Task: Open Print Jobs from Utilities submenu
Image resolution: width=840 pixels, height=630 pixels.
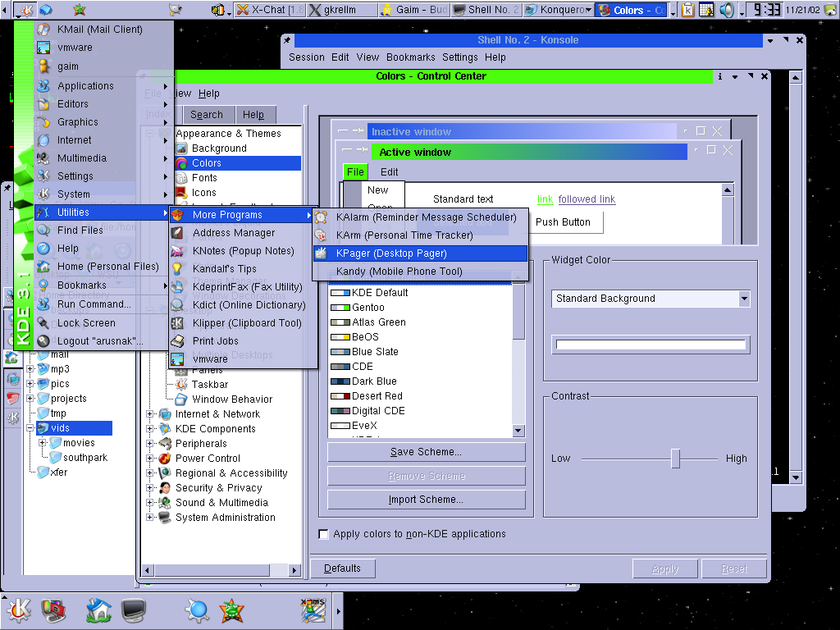Action: [x=243, y=340]
